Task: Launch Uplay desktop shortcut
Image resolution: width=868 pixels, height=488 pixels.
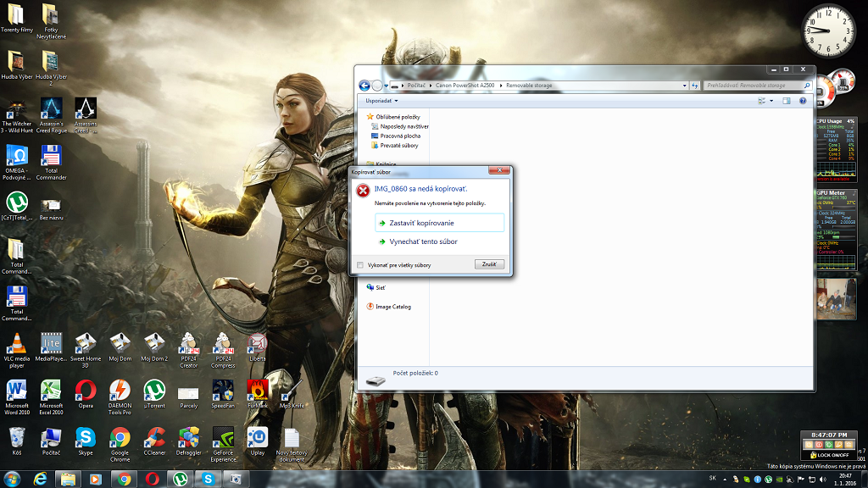Action: (x=257, y=441)
